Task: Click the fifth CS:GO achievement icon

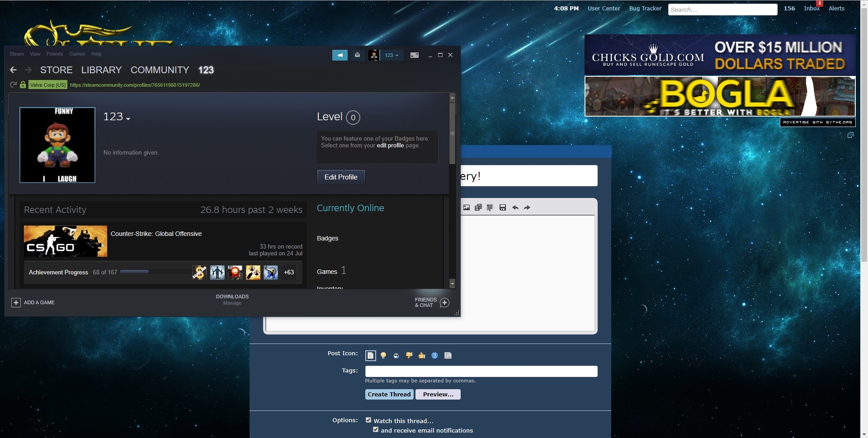Action: [271, 272]
